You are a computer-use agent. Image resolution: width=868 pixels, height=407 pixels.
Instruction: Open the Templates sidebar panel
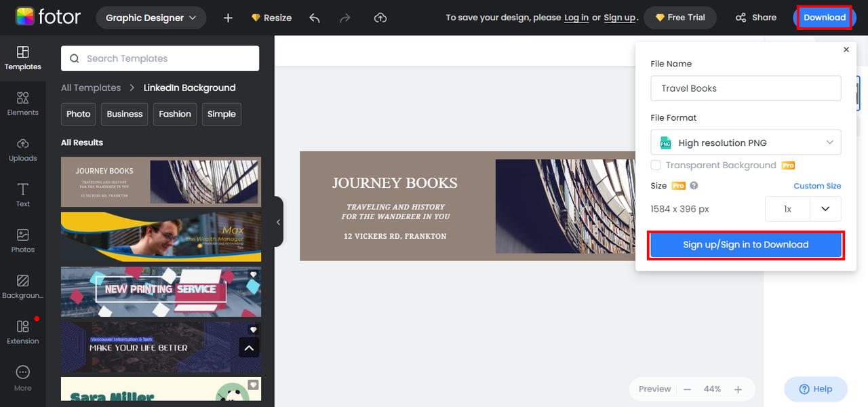[23, 58]
